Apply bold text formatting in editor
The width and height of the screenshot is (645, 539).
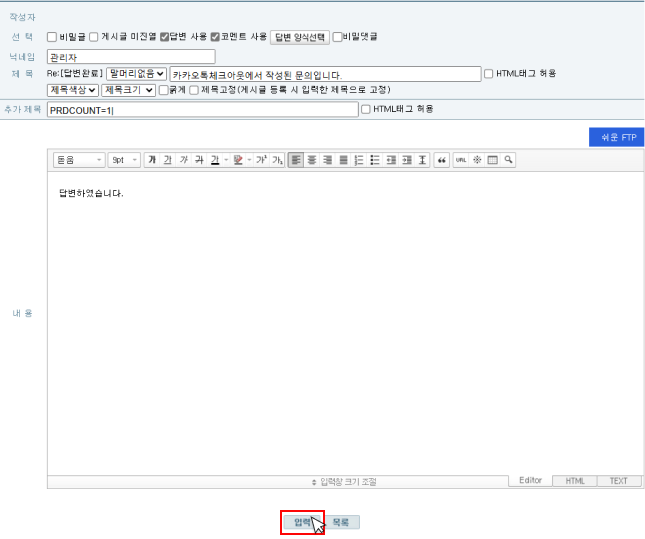152,160
